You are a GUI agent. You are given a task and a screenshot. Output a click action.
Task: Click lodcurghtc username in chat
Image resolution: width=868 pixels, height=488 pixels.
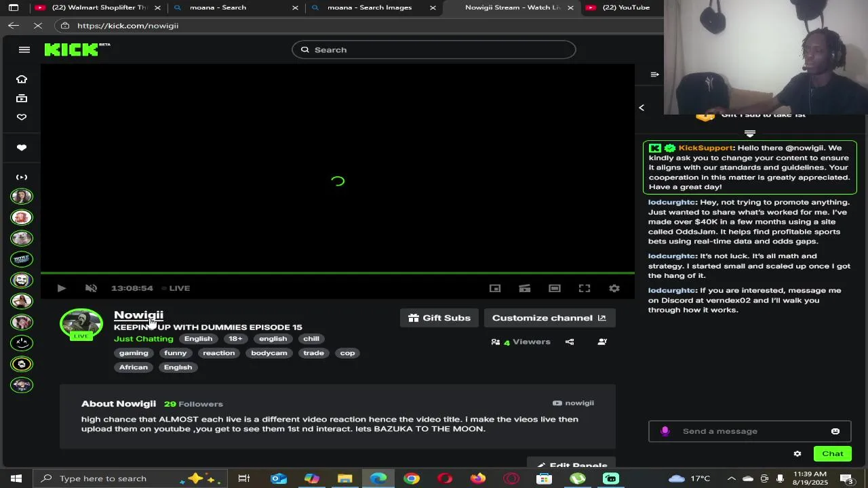coord(672,202)
